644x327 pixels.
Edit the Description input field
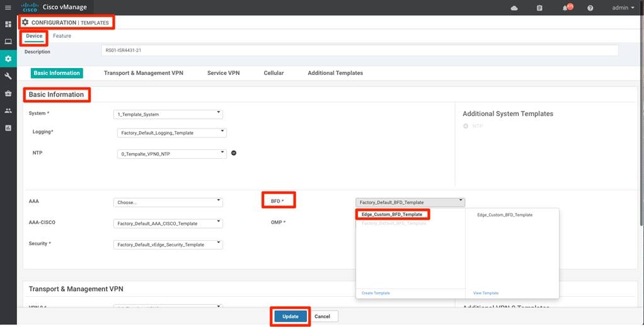pyautogui.click(x=360, y=50)
